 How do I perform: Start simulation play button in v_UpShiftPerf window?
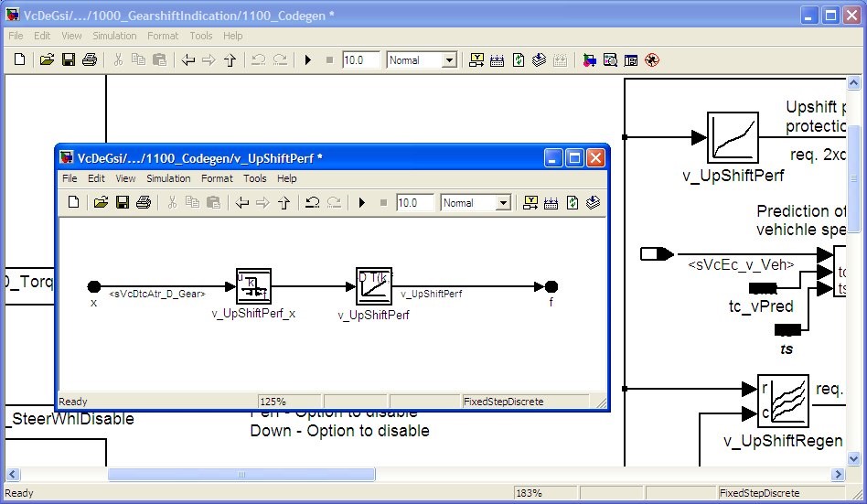pyautogui.click(x=362, y=203)
